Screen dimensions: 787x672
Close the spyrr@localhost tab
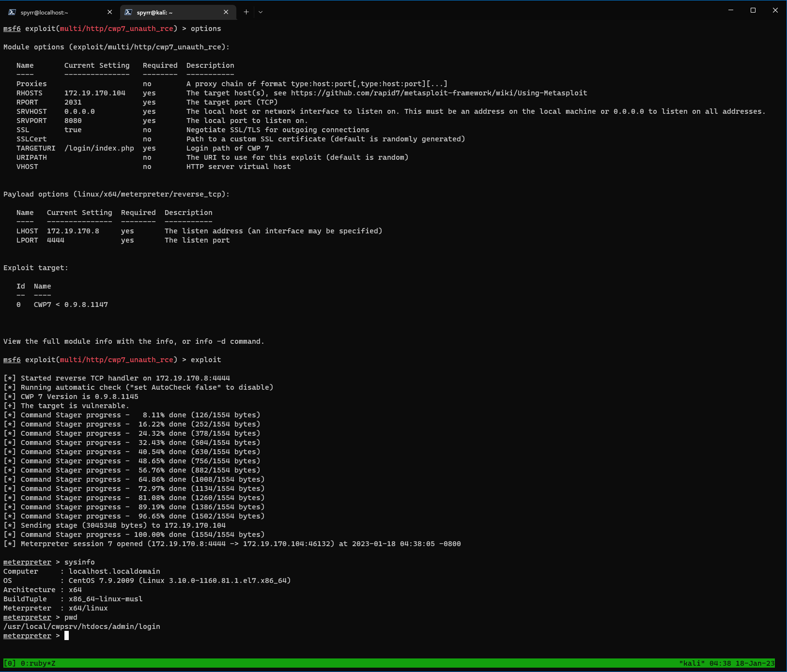[x=109, y=12]
